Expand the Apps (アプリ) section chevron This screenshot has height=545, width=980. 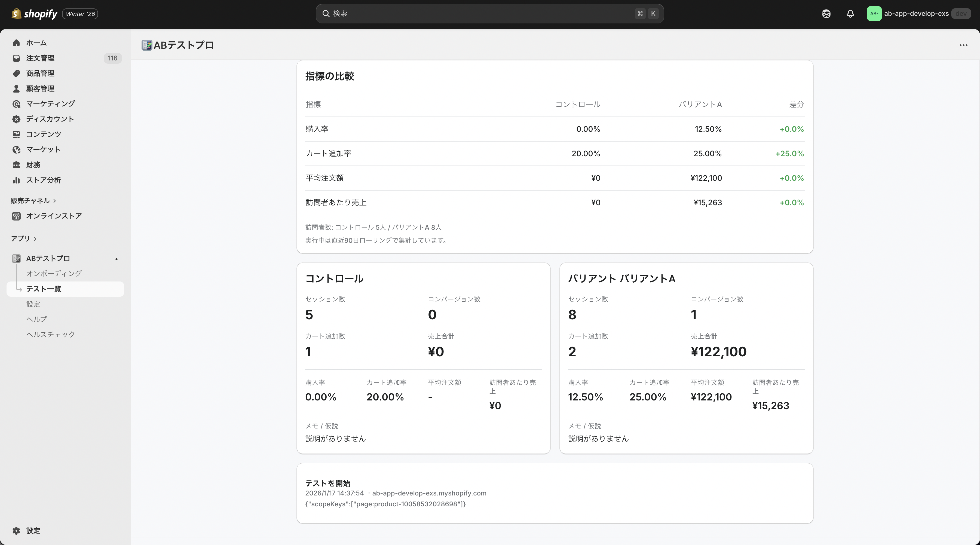tap(35, 239)
